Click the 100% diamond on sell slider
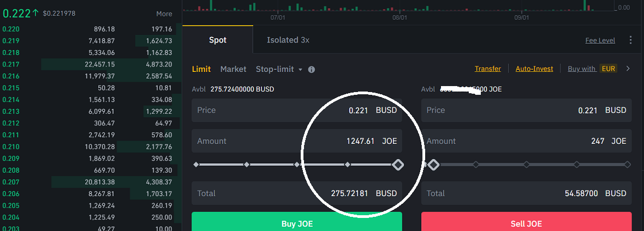Screen dimensions: 644x231 [x=627, y=164]
